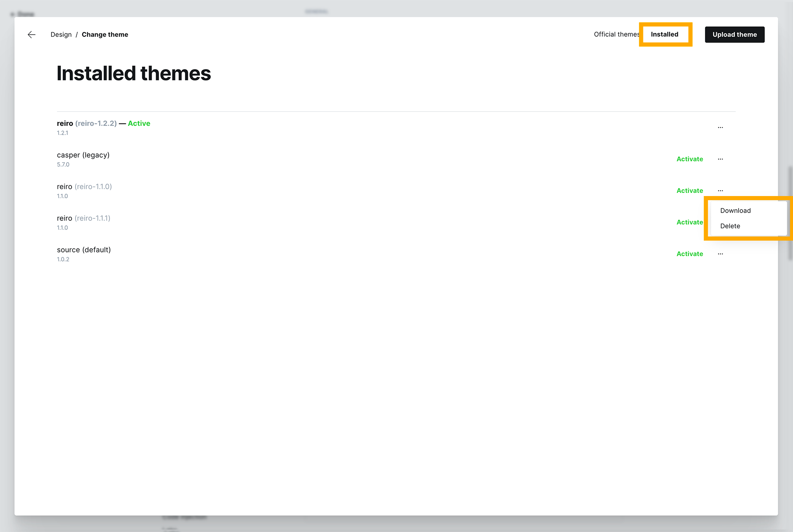This screenshot has width=793, height=532.
Task: Open more options for active reiro-1.2.2 theme
Action: [x=720, y=128]
